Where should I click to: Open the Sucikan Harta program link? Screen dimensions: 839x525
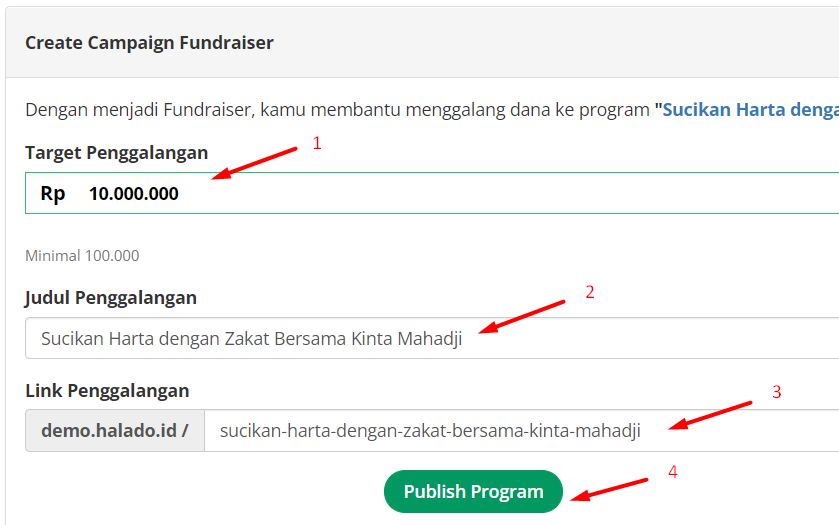[746, 110]
